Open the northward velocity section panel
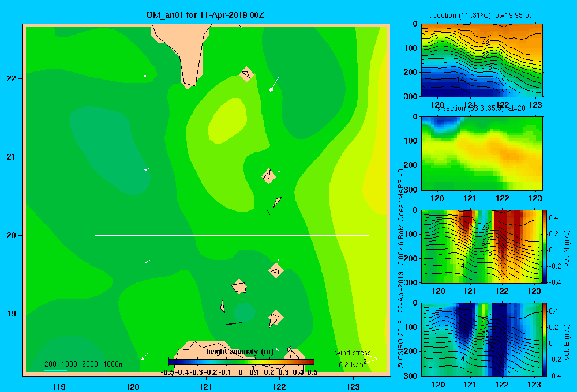Viewport: 577px width, 392px height. pos(482,246)
